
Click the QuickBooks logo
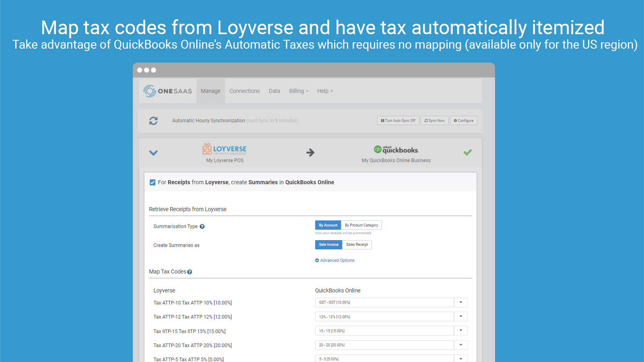(x=396, y=150)
